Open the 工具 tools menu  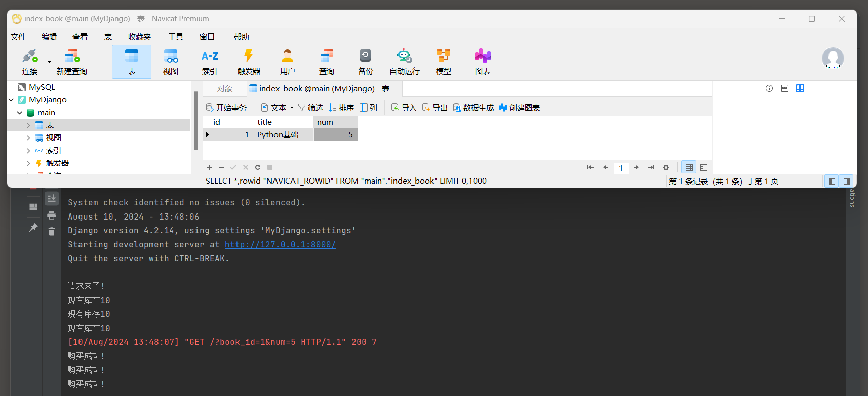(176, 37)
